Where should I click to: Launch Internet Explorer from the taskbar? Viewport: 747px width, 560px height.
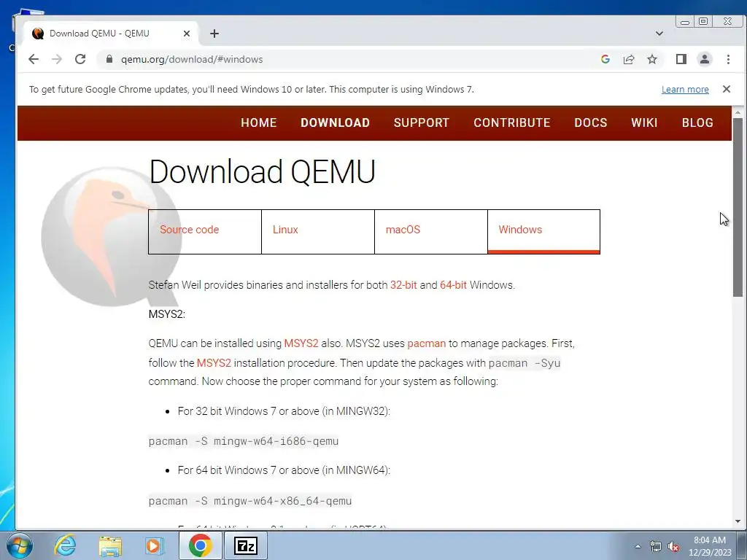point(65,545)
